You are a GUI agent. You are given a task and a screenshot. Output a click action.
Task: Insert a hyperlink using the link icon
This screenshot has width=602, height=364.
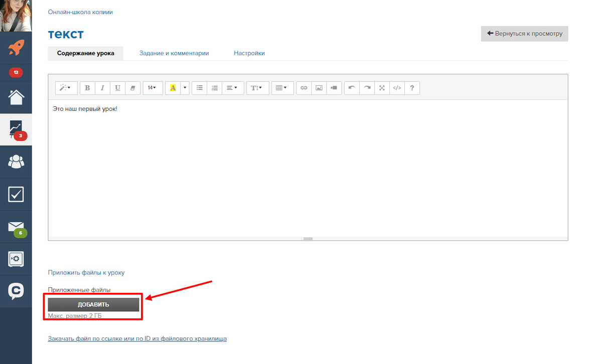point(304,88)
